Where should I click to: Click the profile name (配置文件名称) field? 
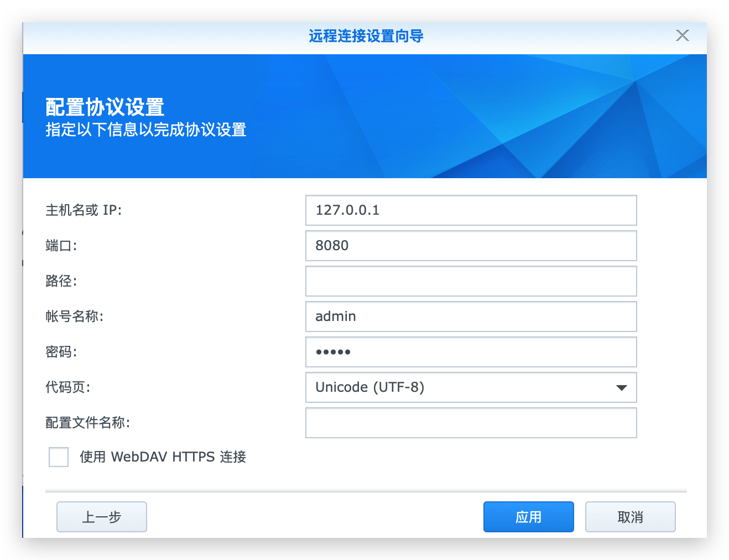(471, 423)
